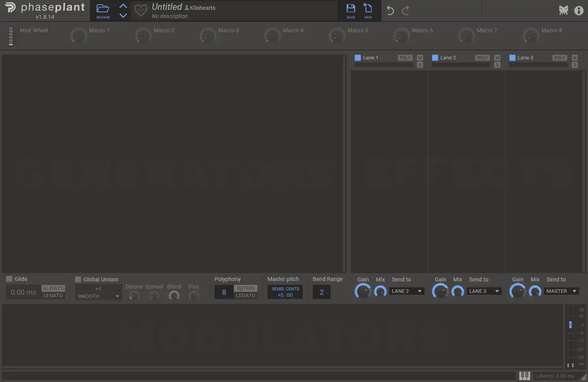Select LEGATO in the Polyphony section
Image resolution: width=588 pixels, height=382 pixels.
(246, 296)
